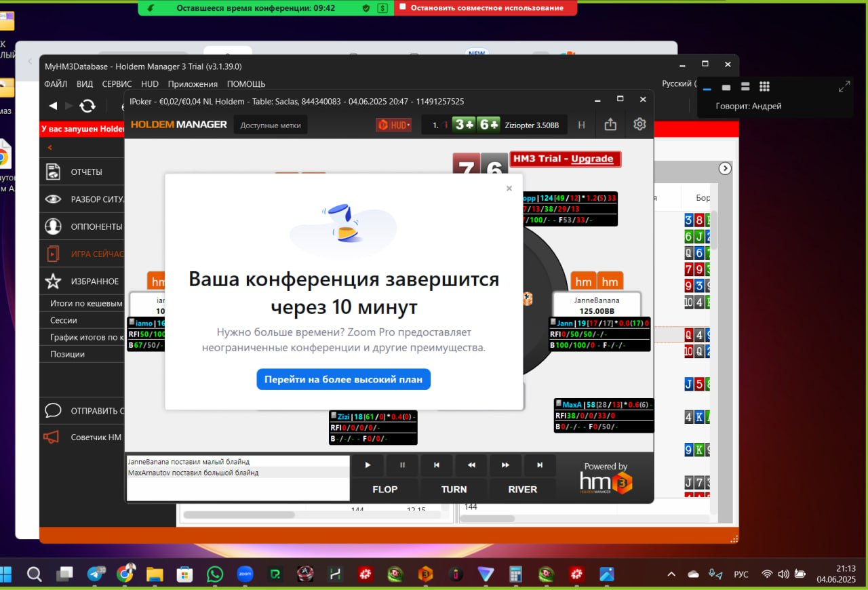Close the Zoom conference-ending popup
This screenshot has height=590, width=868.
coord(509,189)
